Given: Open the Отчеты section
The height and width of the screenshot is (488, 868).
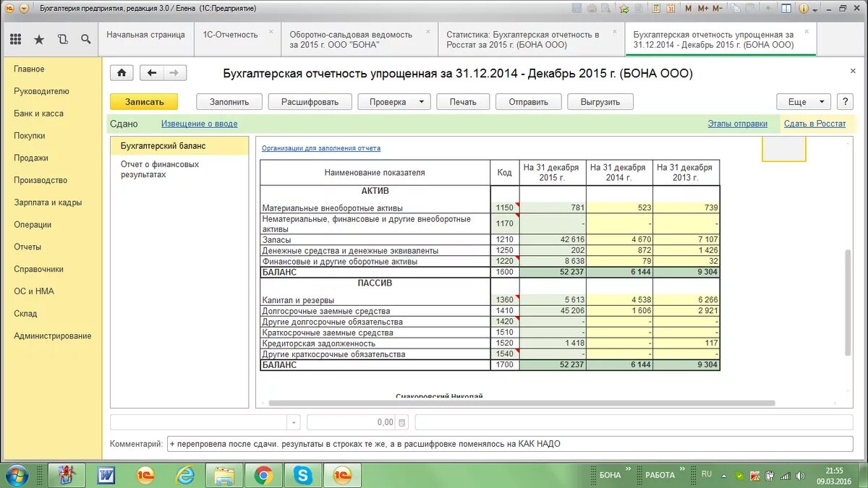Looking at the screenshot, I should (27, 247).
